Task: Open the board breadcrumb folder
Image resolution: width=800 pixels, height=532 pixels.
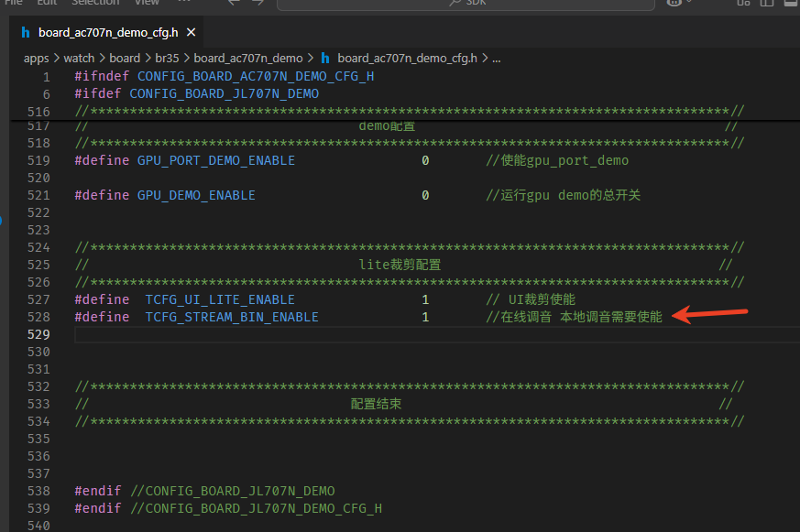Action: (125, 59)
